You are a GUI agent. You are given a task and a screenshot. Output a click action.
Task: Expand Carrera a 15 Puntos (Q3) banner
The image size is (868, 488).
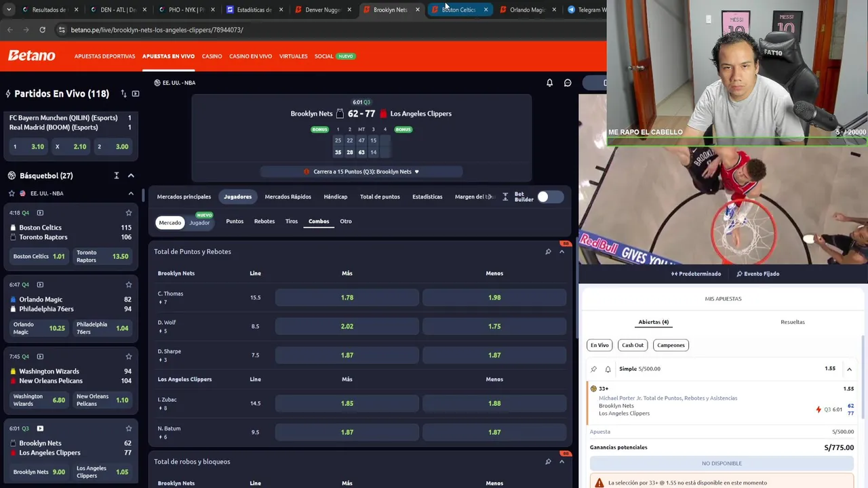coord(361,171)
